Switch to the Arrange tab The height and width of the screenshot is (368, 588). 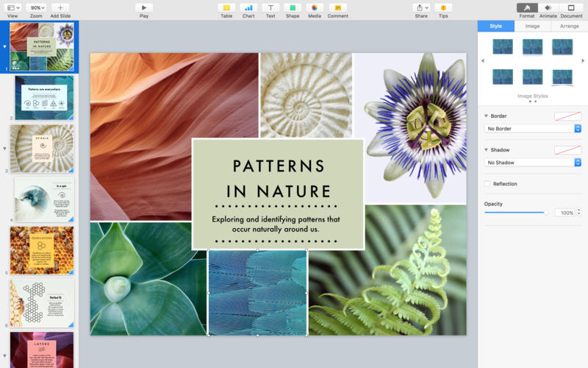point(569,26)
